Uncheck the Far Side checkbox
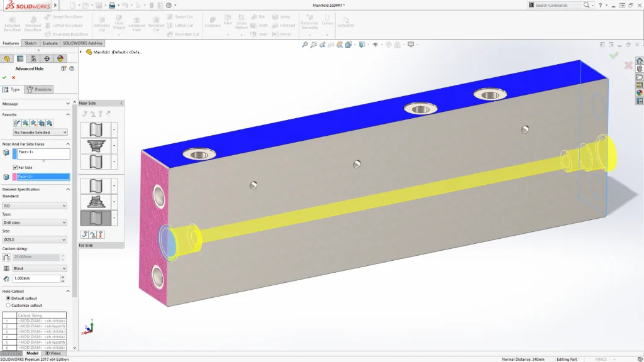The width and height of the screenshot is (644, 362). (x=15, y=167)
